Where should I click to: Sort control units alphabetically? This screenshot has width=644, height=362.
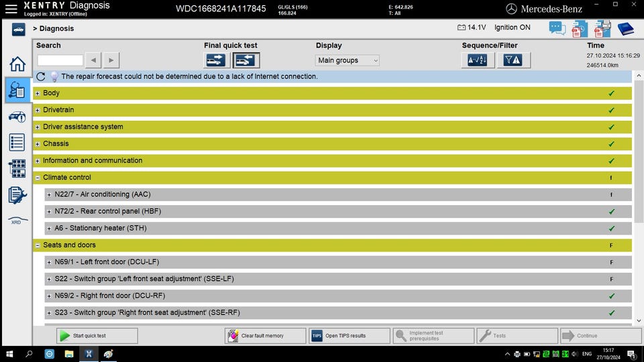pos(478,60)
